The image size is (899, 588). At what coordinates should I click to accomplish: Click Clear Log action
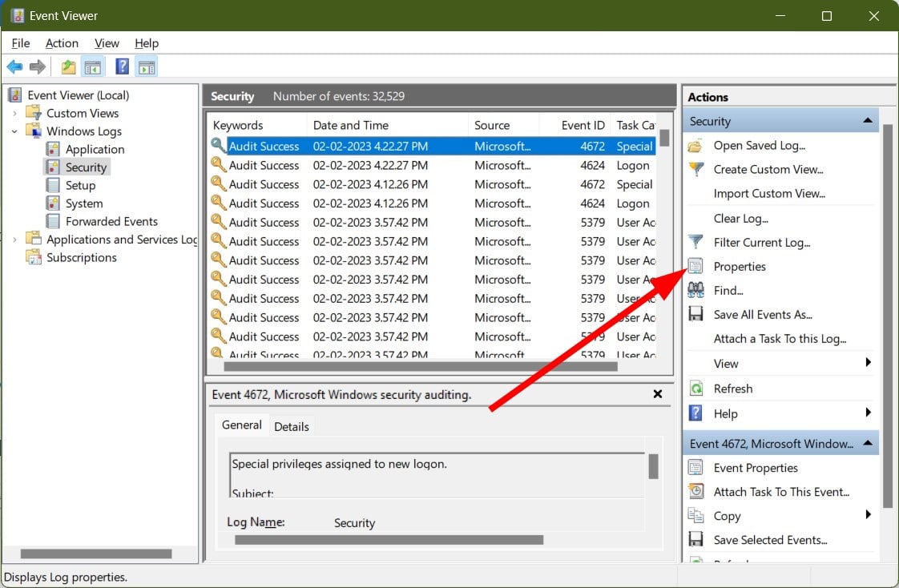pos(741,219)
